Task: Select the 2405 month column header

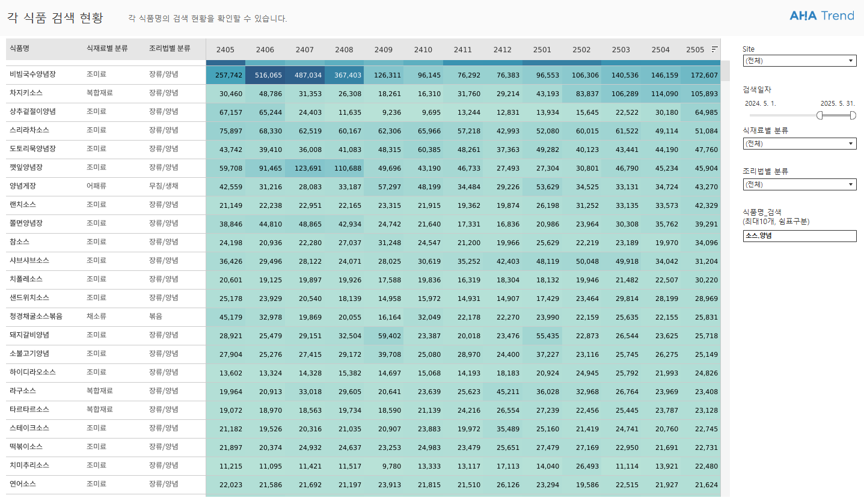Action: [x=225, y=50]
